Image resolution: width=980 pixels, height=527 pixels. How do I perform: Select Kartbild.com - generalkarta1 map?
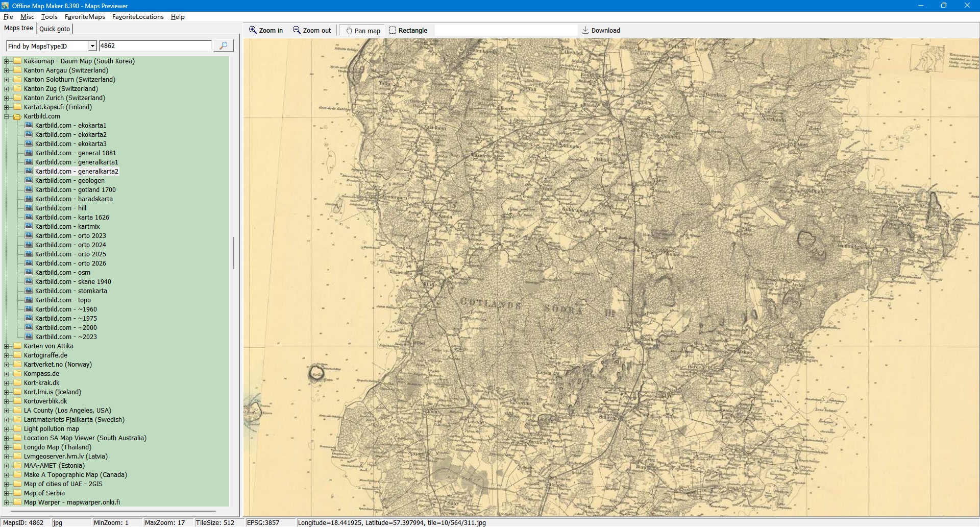pyautogui.click(x=77, y=162)
